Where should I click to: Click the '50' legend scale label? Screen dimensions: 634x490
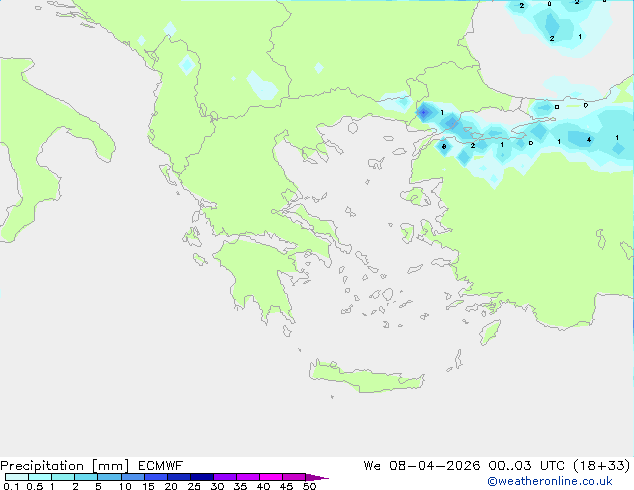(x=309, y=486)
